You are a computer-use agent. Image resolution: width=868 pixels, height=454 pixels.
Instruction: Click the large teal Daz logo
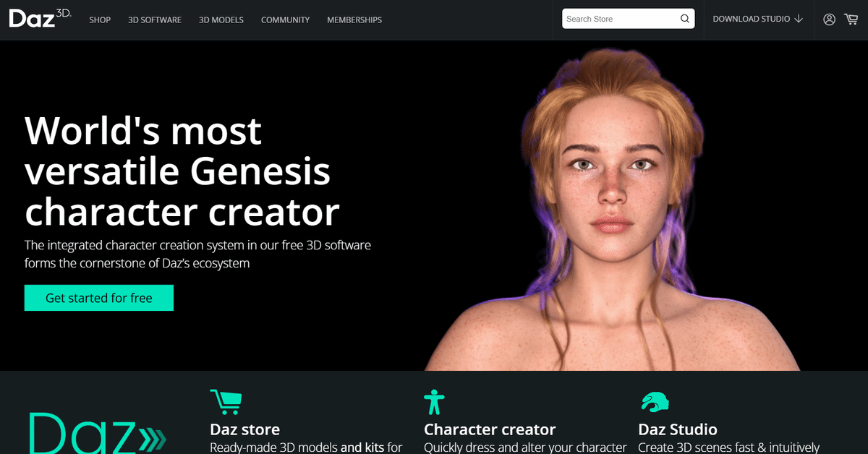click(97, 432)
